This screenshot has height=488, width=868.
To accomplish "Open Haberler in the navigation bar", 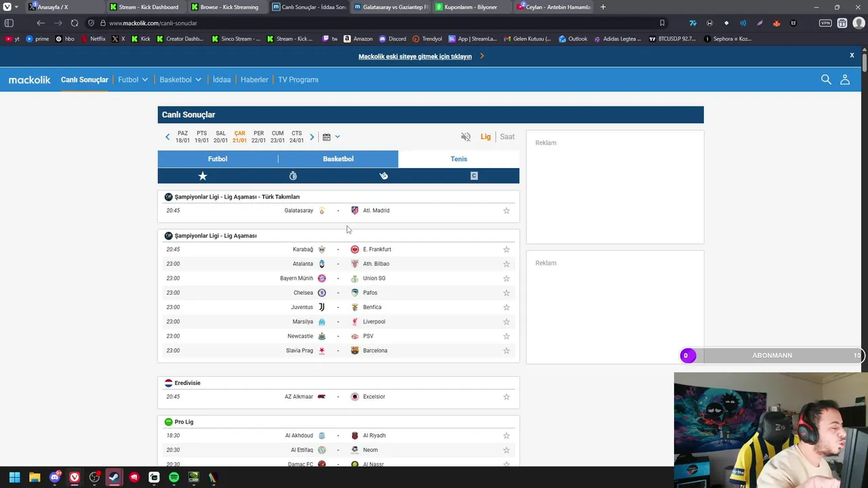I will click(x=254, y=79).
